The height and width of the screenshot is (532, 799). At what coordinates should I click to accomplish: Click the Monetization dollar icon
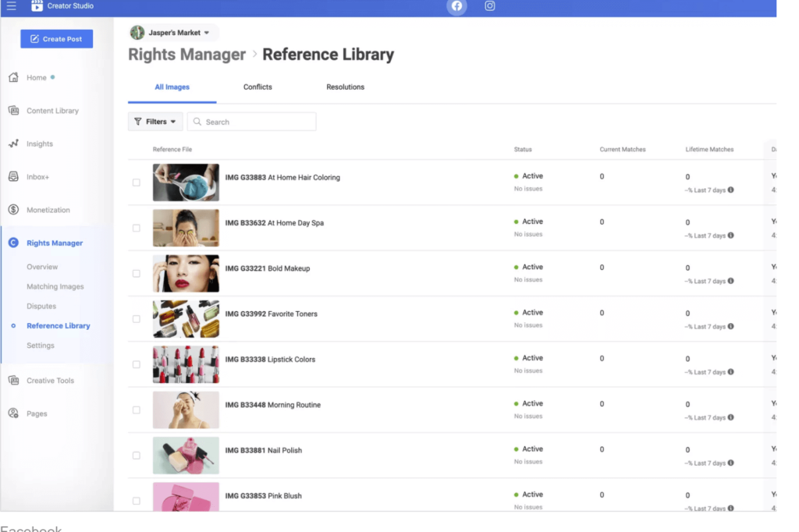(13, 210)
